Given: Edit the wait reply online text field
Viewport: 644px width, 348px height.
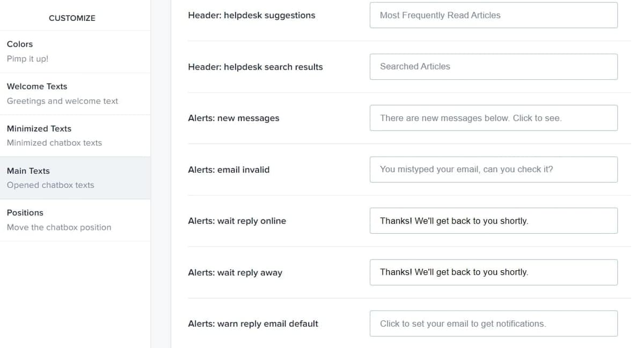Looking at the screenshot, I should pos(493,221).
